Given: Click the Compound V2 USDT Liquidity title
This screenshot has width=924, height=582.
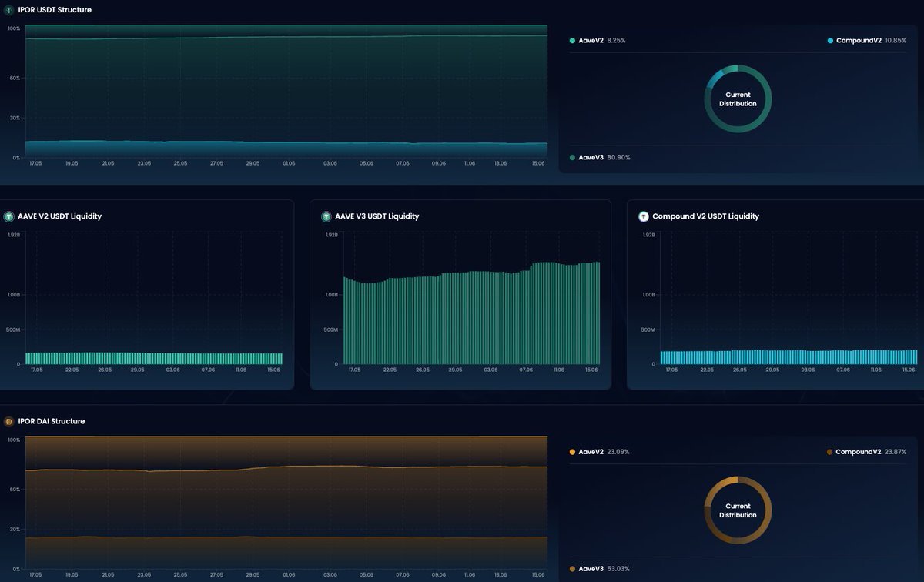Looking at the screenshot, I should [705, 216].
